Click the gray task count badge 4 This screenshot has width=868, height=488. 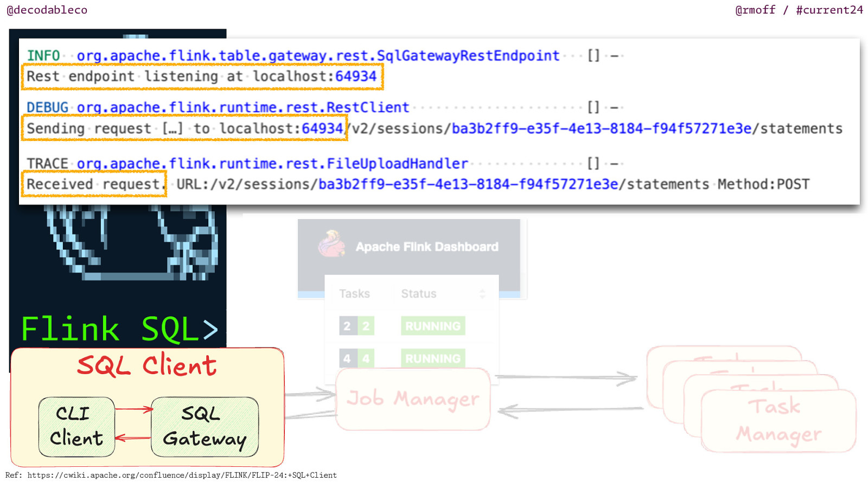tap(347, 358)
